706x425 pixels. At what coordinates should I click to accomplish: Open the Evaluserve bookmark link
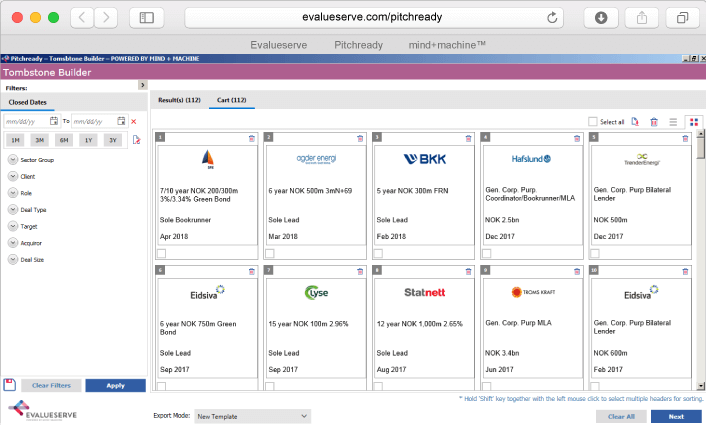279,45
